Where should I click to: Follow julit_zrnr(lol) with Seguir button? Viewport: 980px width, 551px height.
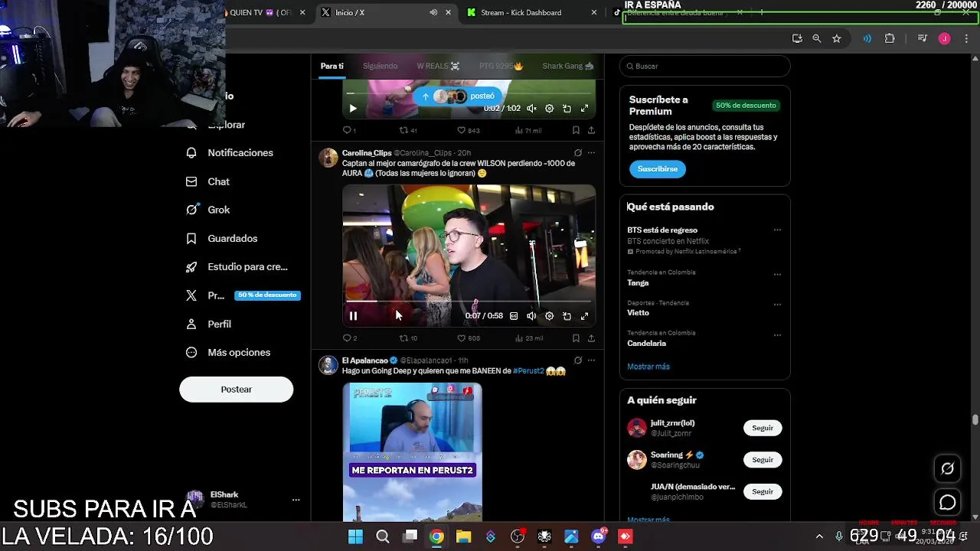point(763,428)
